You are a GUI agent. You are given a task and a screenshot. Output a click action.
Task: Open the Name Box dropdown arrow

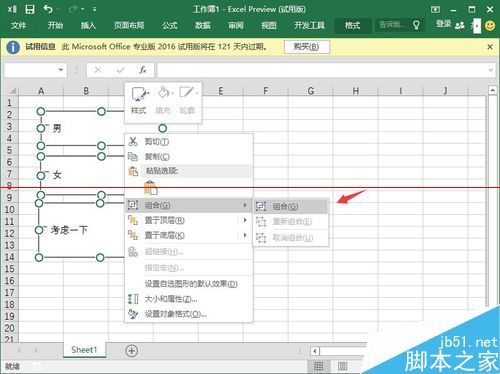click(61, 70)
